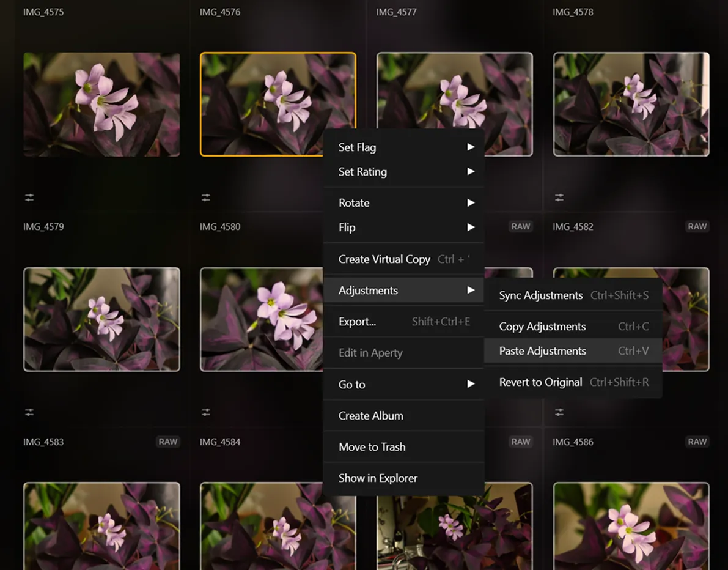Click adjustments icon under IMG_4579 thumbnail
This screenshot has width=728, height=570.
[29, 412]
